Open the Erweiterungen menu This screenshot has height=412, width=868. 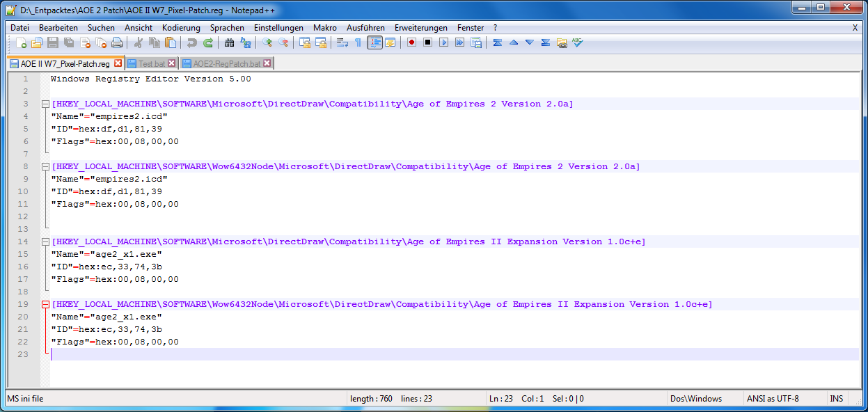pos(421,28)
